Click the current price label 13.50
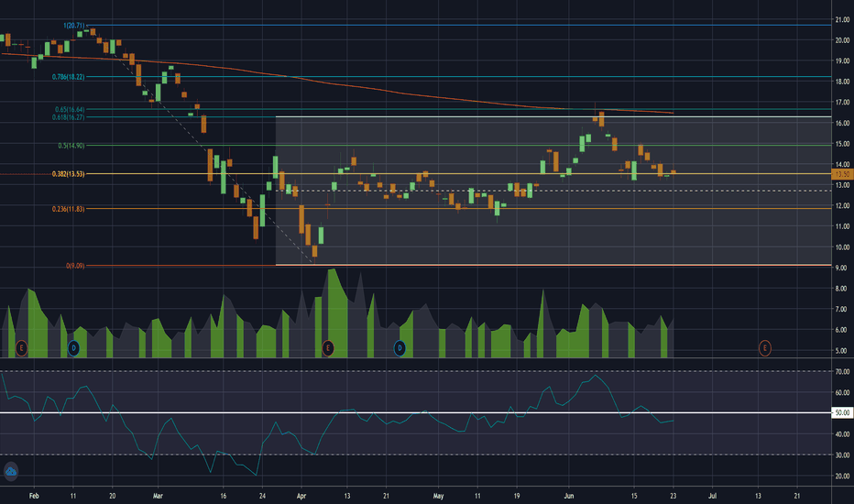 tap(843, 174)
